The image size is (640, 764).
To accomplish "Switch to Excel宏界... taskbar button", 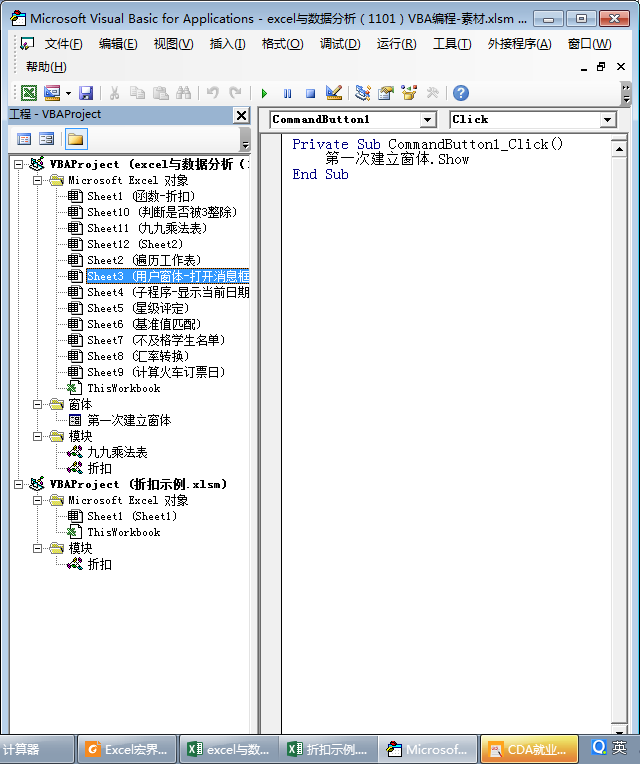I will click(127, 749).
